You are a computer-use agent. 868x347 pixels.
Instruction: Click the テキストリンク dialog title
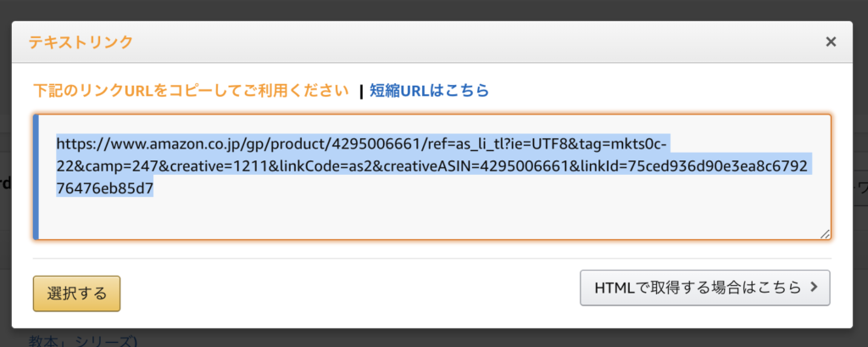pos(81,42)
